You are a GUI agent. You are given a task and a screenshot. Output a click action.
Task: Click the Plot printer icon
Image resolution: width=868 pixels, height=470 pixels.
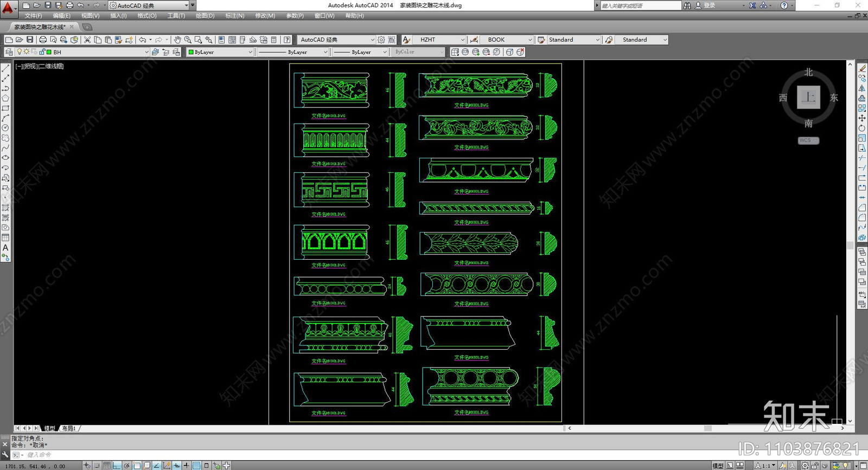[43, 40]
